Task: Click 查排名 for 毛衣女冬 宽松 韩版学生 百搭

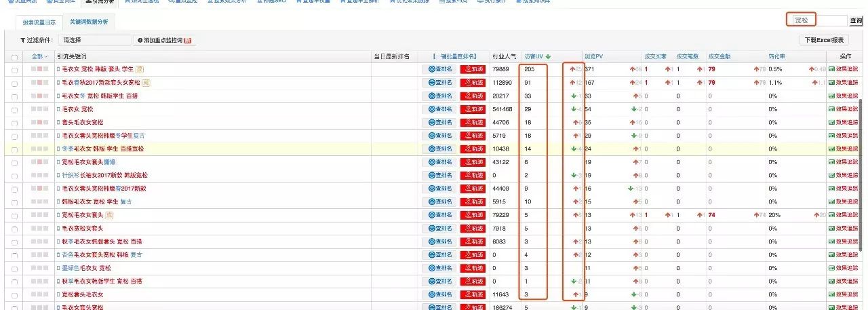Action: click(x=437, y=96)
